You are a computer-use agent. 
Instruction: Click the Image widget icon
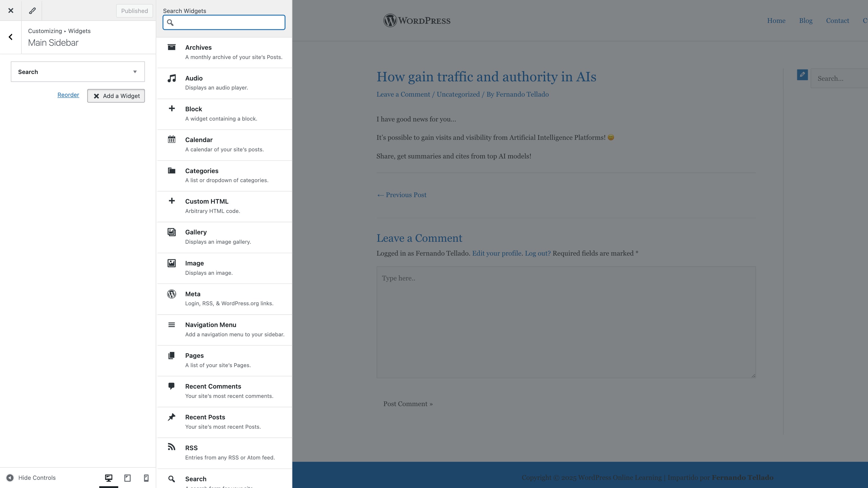172,263
